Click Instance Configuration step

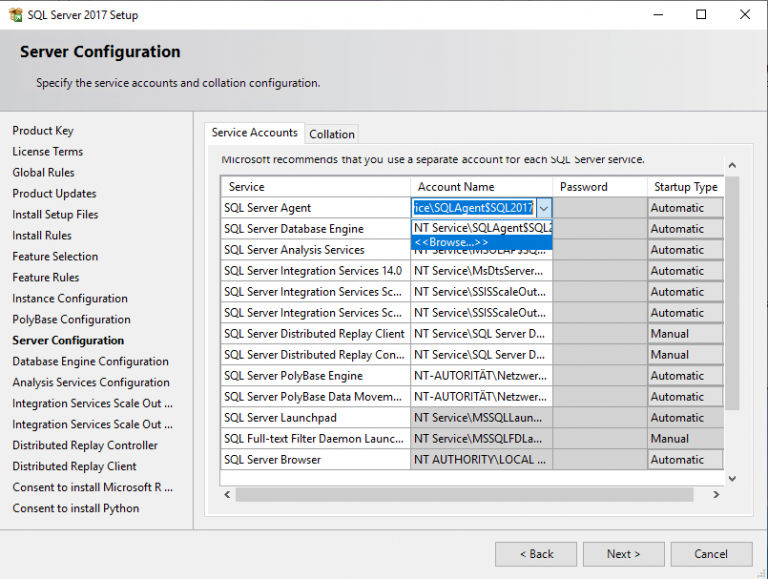pos(70,299)
